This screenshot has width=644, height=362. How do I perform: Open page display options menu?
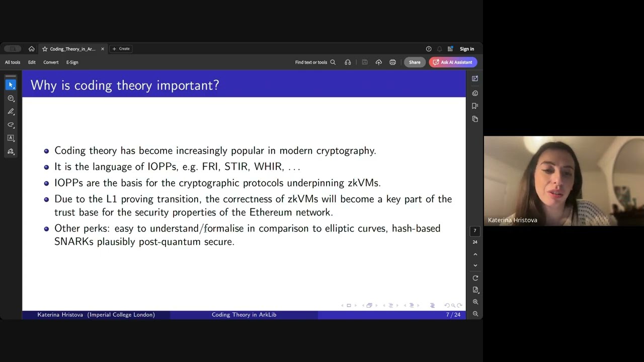point(475,290)
